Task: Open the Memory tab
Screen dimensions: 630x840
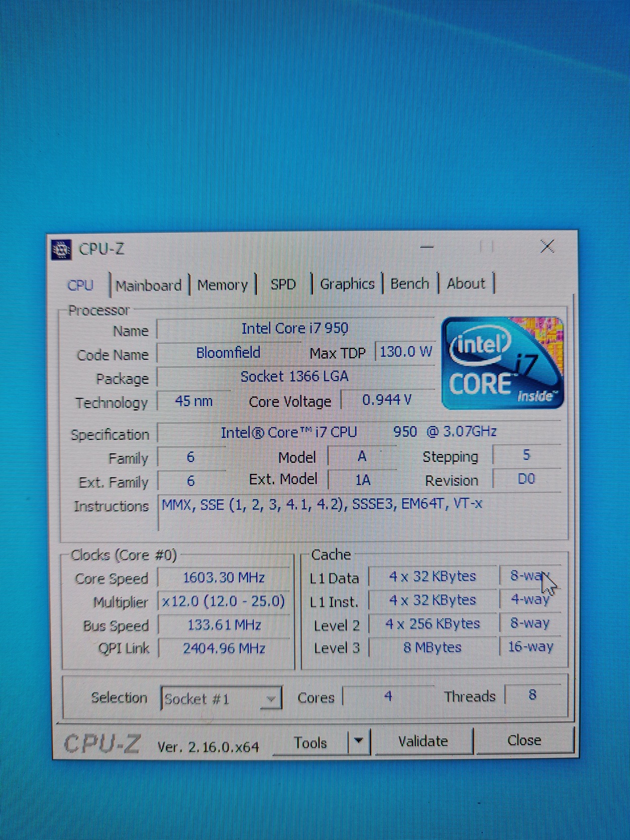Action: 222,285
